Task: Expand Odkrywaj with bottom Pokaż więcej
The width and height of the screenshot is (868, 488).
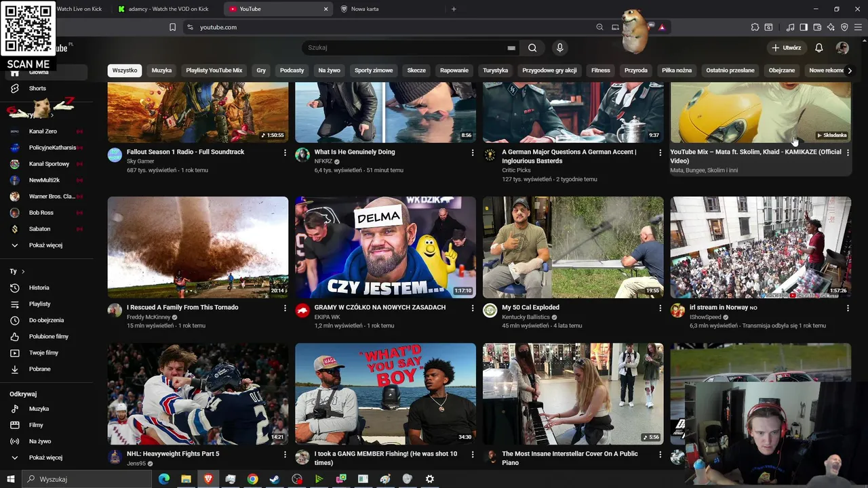Action: pyautogui.click(x=45, y=457)
